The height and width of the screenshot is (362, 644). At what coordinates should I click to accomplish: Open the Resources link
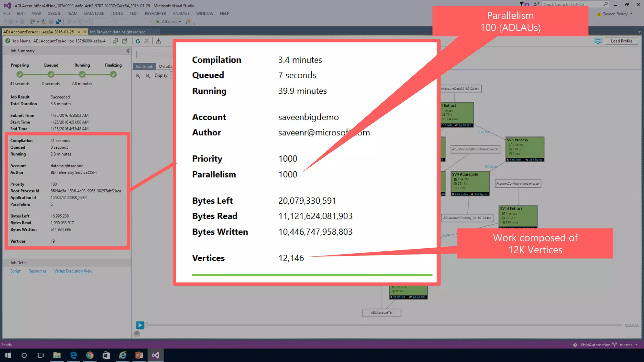37,271
